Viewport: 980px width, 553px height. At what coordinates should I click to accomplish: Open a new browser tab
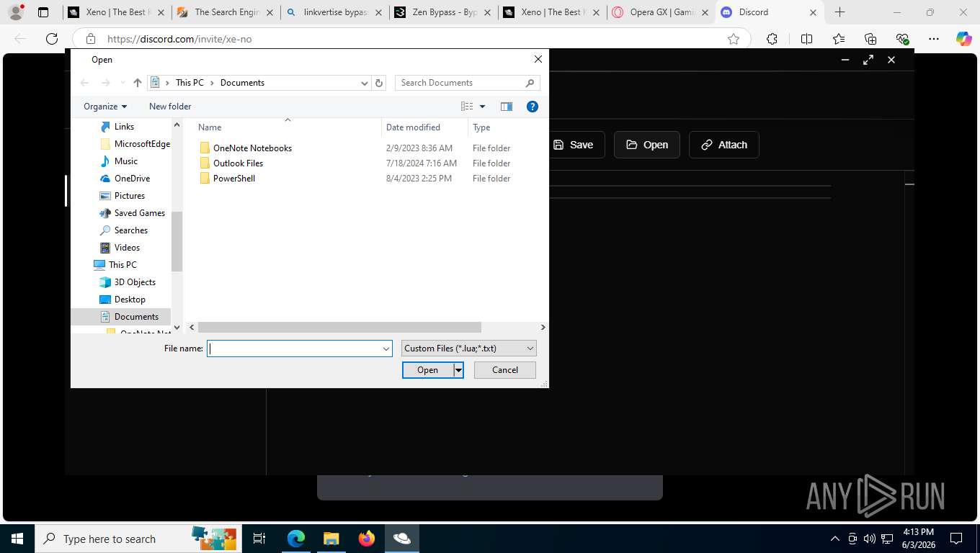839,12
